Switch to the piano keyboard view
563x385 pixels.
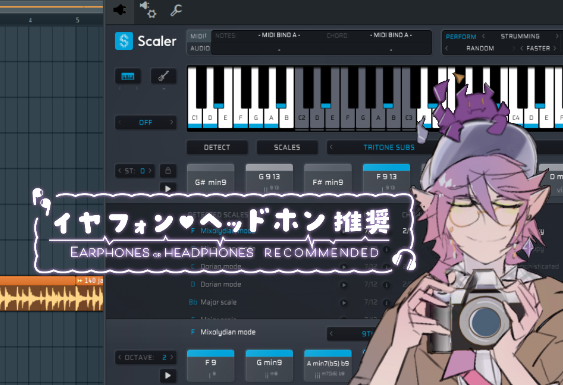tap(128, 76)
